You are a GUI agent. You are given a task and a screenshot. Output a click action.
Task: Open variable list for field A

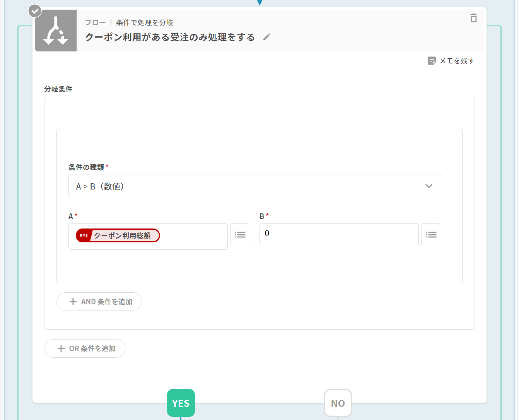click(240, 235)
